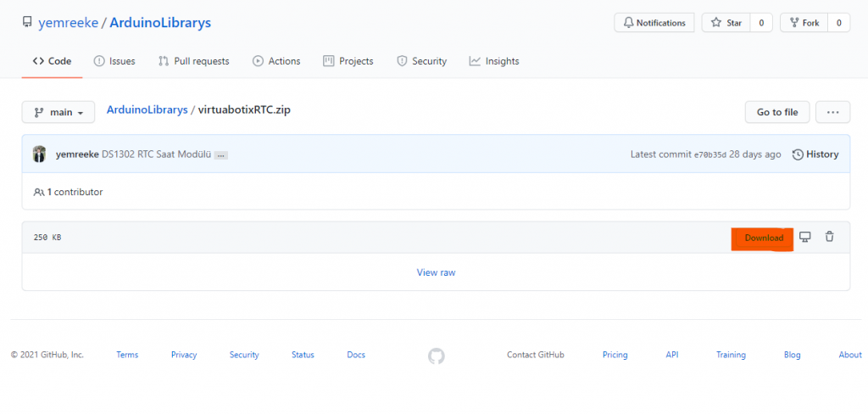The width and height of the screenshot is (868, 415).
Task: Click the 1 contributor text
Action: point(68,192)
